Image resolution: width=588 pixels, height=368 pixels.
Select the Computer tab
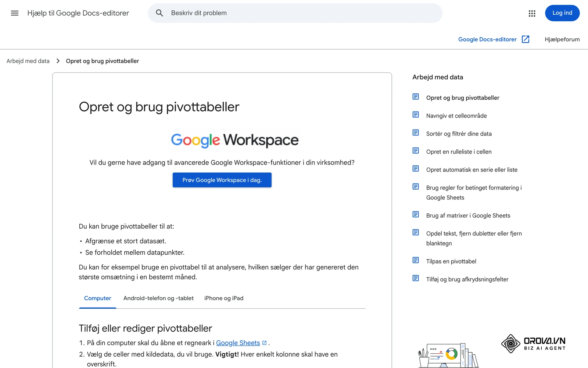97,298
